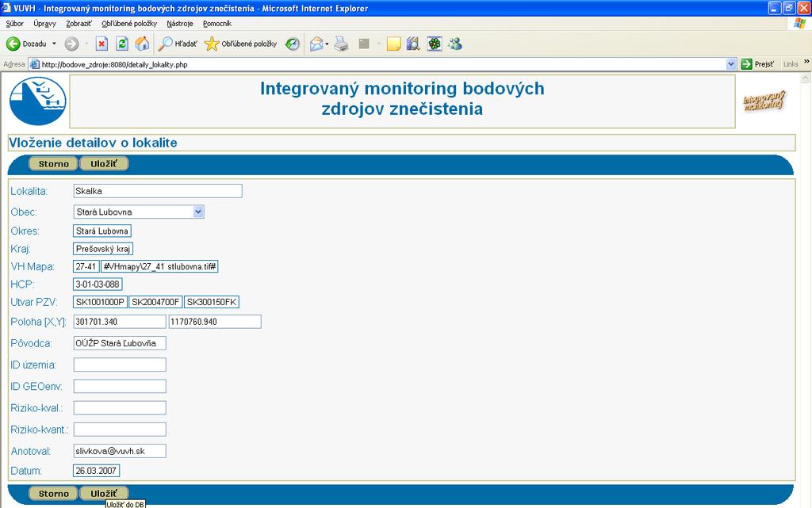The image size is (812, 508).
Task: Open the Mail icon dropdown arrow
Action: click(x=327, y=44)
